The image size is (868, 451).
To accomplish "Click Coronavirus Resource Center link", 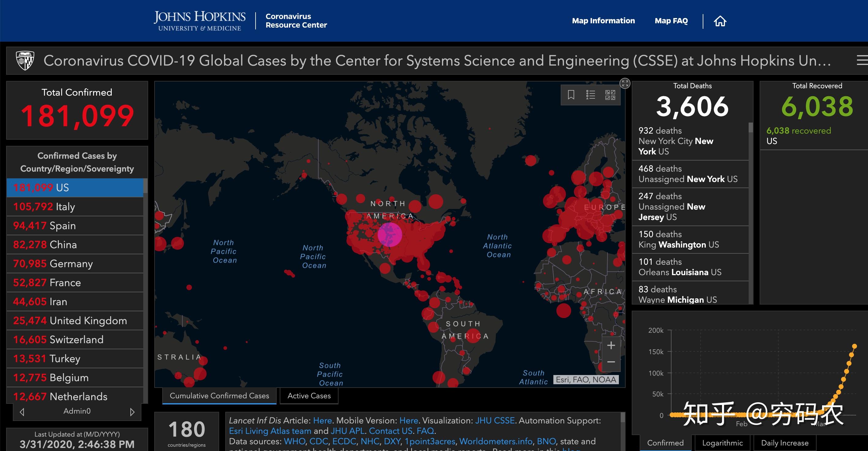I will pos(296,21).
